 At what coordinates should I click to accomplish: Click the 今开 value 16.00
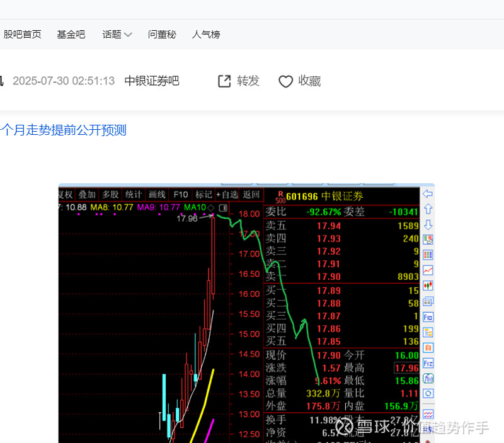point(407,355)
